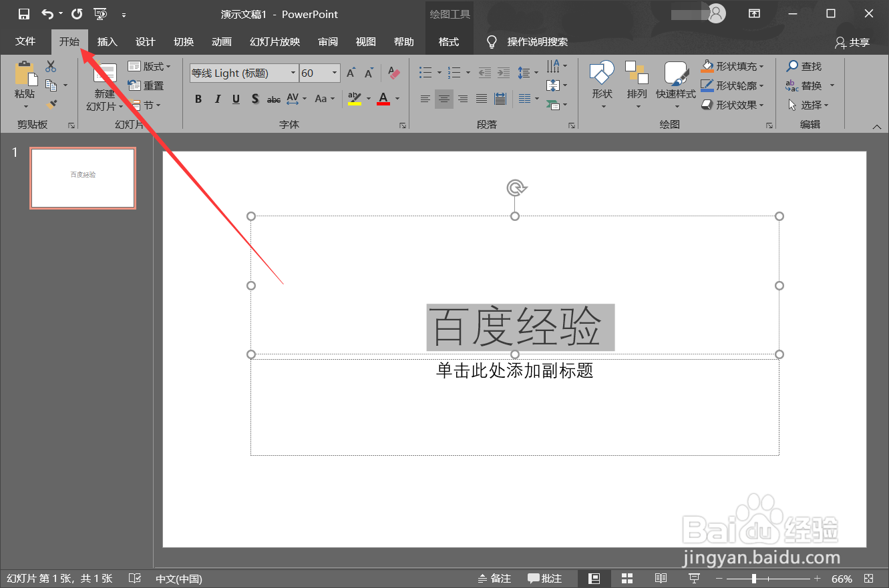889x588 pixels.
Task: Switch to the Transitions 切换 tab
Action: pyautogui.click(x=184, y=41)
